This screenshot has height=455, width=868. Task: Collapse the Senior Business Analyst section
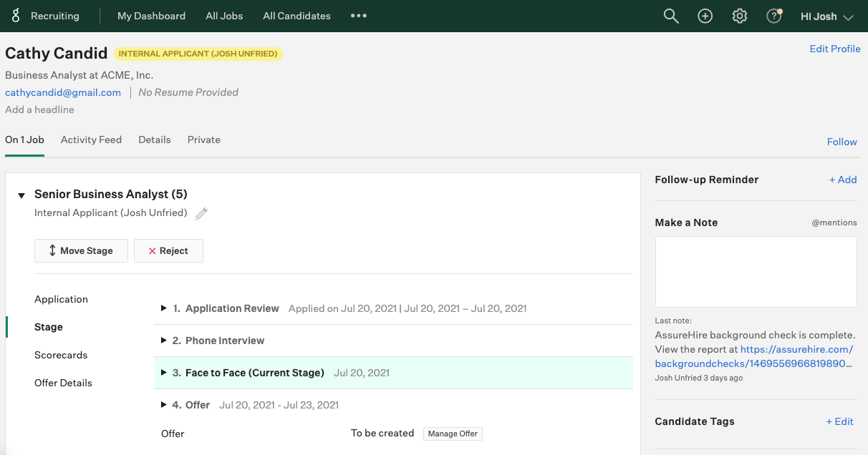(x=21, y=195)
